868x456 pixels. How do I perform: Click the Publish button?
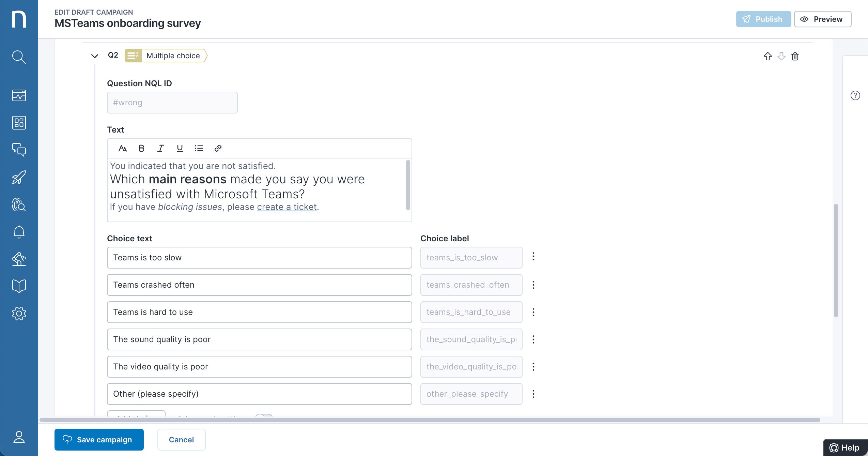coord(763,19)
